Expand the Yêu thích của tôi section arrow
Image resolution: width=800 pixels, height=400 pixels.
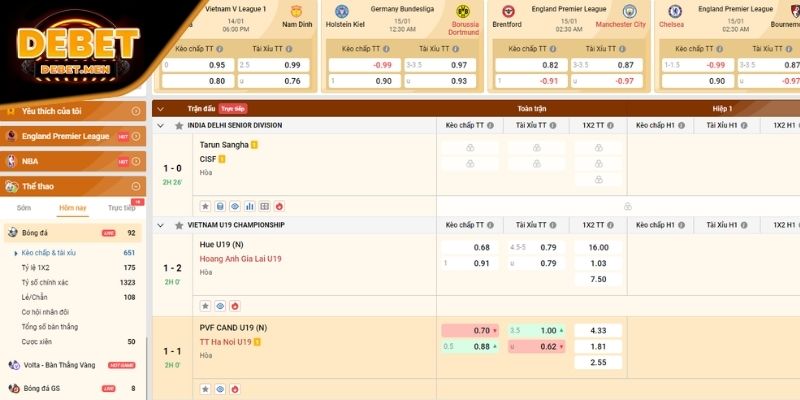[136, 111]
